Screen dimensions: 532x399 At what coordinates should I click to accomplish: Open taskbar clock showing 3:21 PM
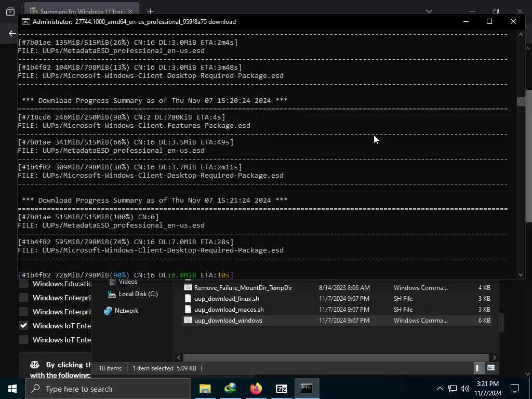[487, 389]
